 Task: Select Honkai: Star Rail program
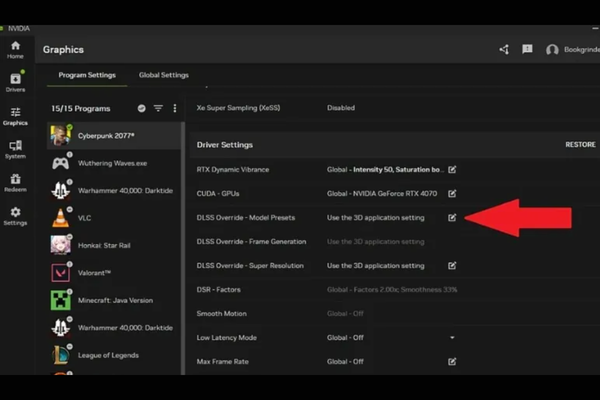[114, 245]
